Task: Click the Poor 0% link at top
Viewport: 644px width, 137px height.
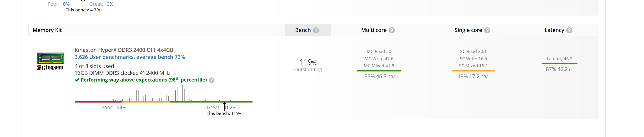Action: pos(66,4)
